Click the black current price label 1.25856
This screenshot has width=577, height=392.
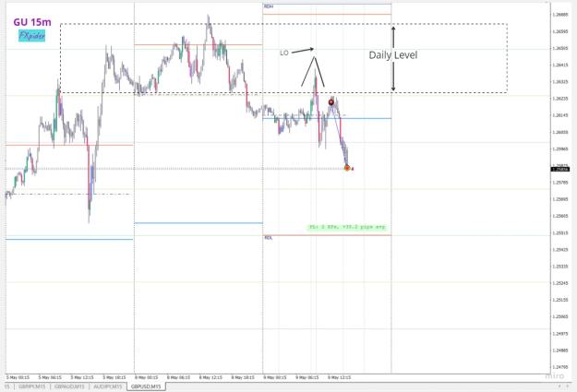pyautogui.click(x=560, y=169)
